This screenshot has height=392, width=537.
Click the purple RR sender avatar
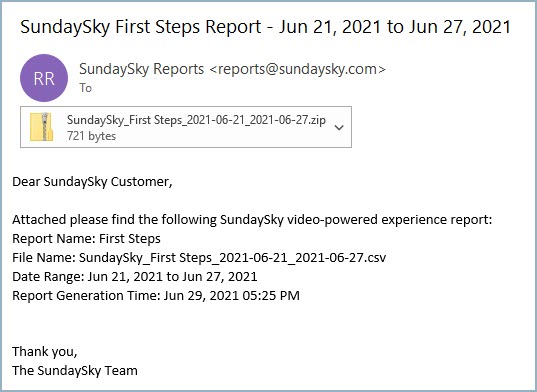tap(44, 78)
